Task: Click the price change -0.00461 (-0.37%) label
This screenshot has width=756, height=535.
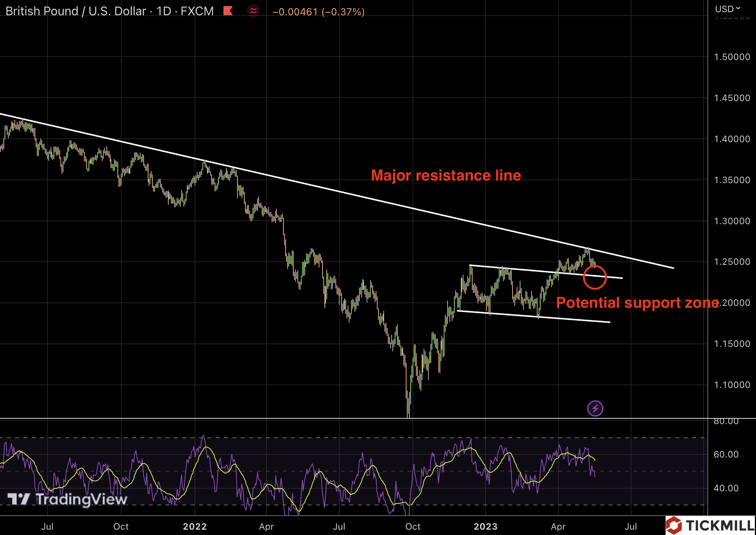Action: tap(318, 12)
